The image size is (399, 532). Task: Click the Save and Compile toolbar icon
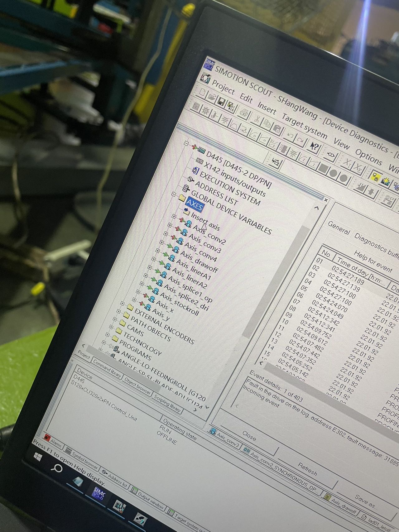pyautogui.click(x=231, y=107)
